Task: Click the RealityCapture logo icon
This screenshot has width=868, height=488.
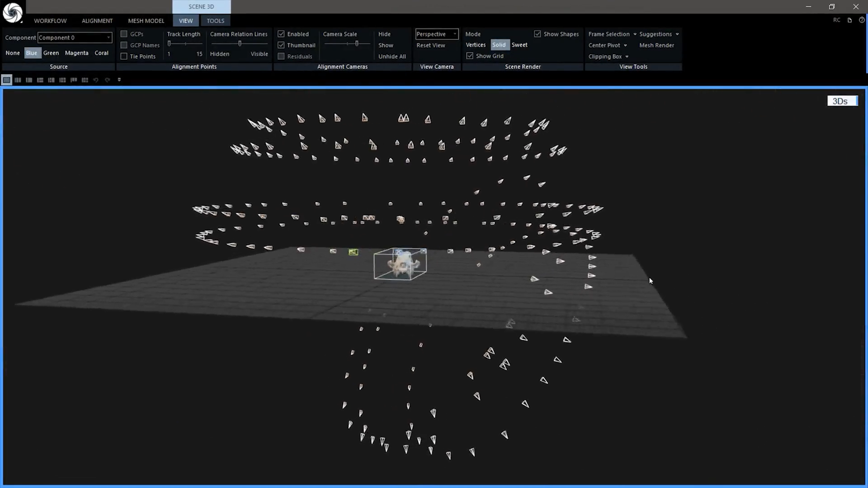Action: click(x=12, y=12)
